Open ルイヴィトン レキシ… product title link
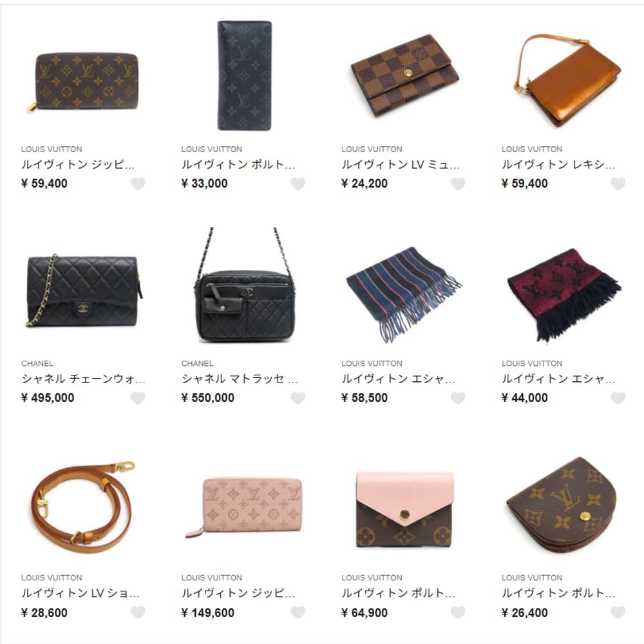The height and width of the screenshot is (644, 644). [558, 164]
